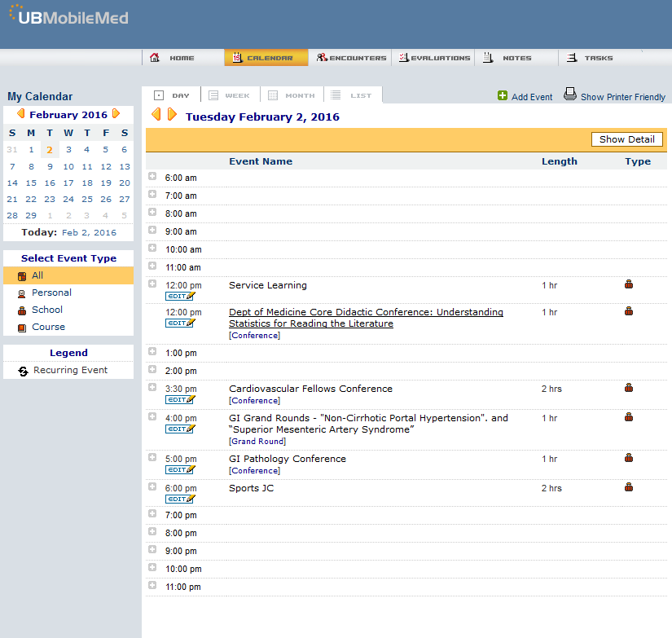The width and height of the screenshot is (672, 638).
Task: Expand the 11:00 pm time slot
Action: point(152,585)
